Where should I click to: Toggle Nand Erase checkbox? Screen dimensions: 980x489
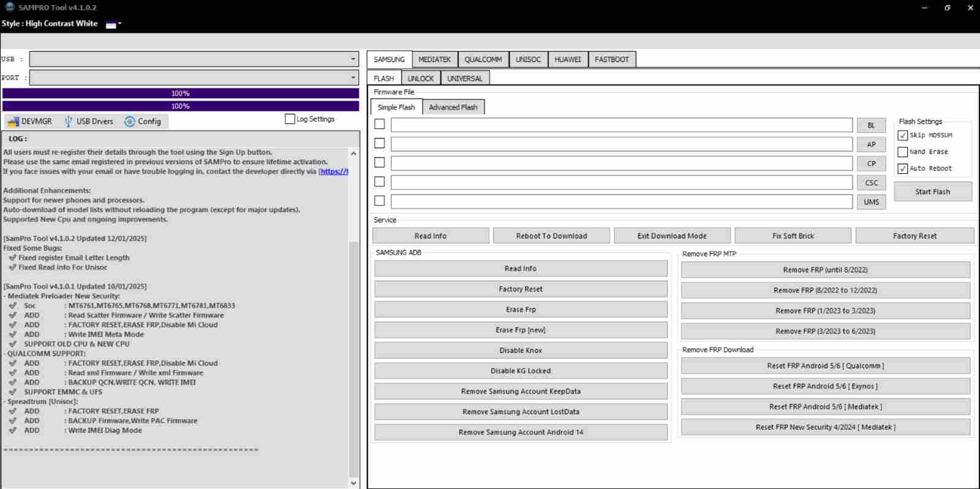[903, 152]
